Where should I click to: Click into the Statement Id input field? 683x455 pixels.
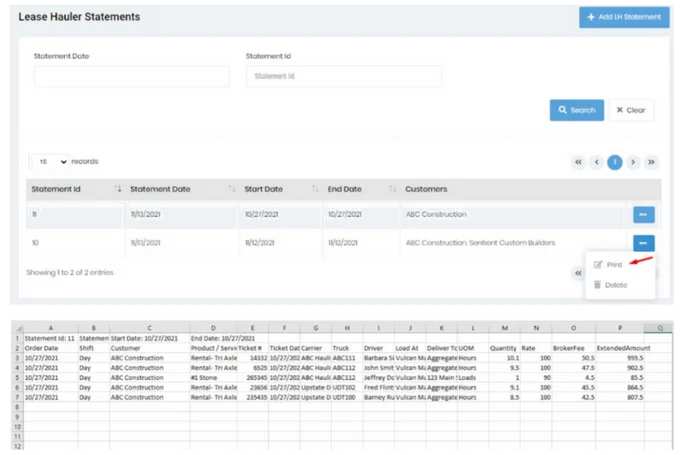344,76
